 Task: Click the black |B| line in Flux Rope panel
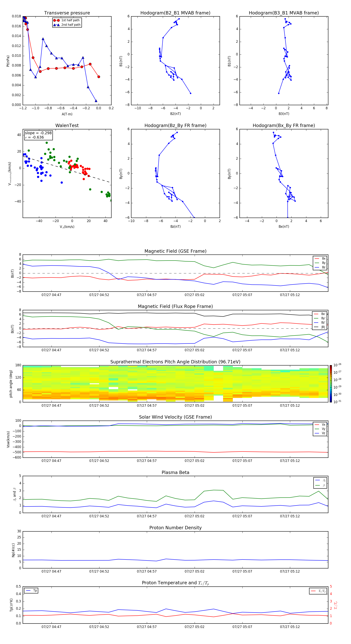pyautogui.click(x=175, y=313)
